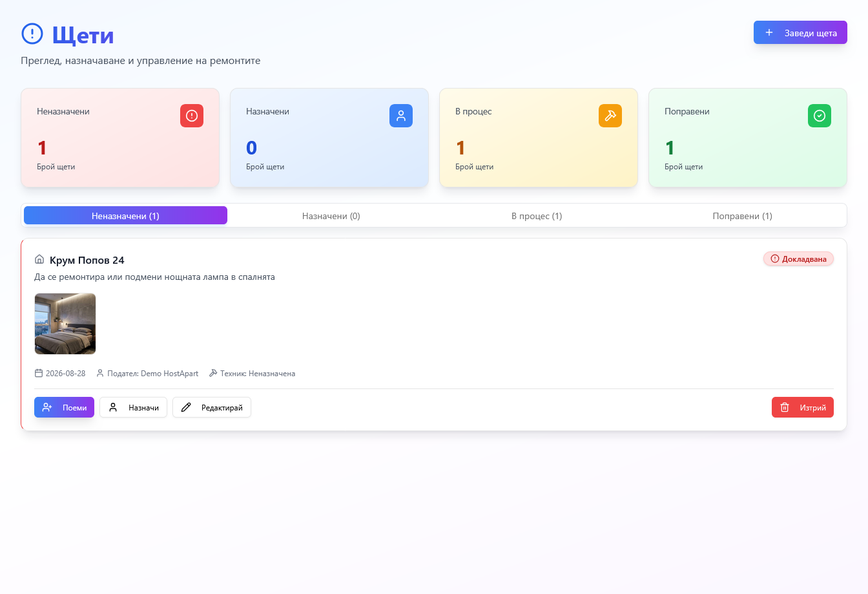Image resolution: width=868 pixels, height=594 pixels.
Task: Click the В процес label in the yellow summary card
Action: click(x=473, y=112)
